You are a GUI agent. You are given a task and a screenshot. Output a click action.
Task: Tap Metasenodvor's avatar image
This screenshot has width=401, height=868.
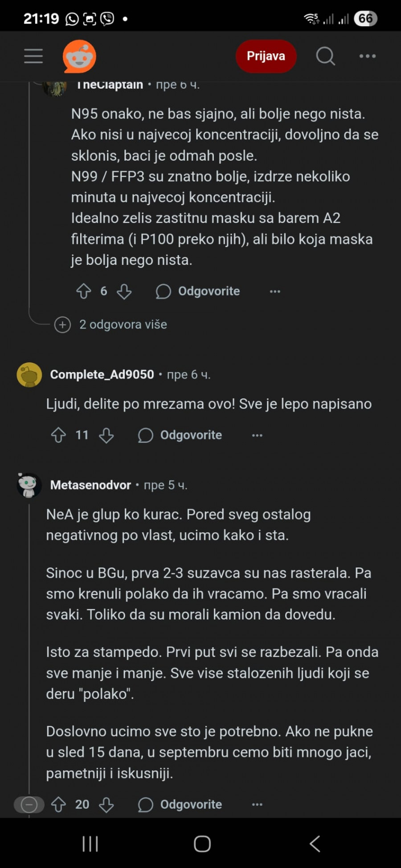[29, 485]
